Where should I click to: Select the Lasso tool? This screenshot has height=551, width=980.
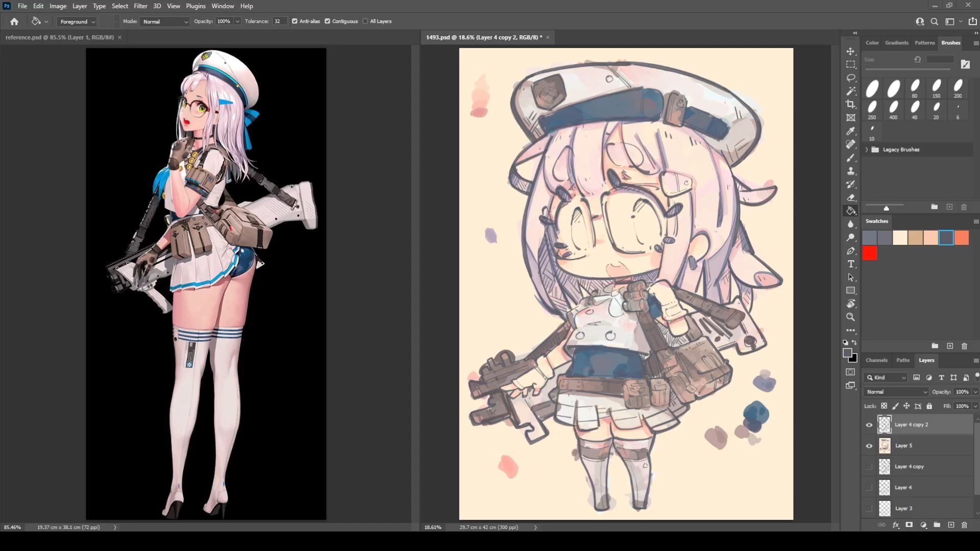coord(850,78)
